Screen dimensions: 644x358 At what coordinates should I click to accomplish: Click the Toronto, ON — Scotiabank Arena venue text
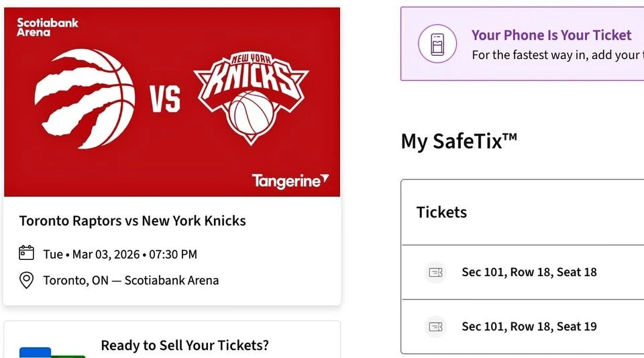pyautogui.click(x=131, y=280)
